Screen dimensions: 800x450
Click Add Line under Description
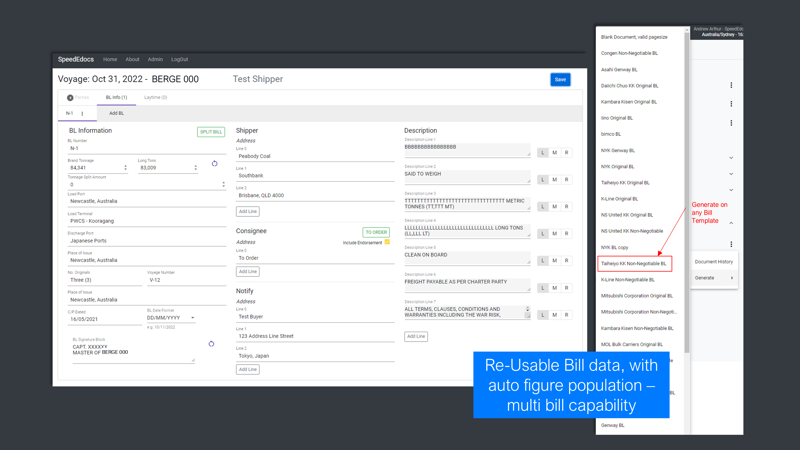(x=416, y=336)
